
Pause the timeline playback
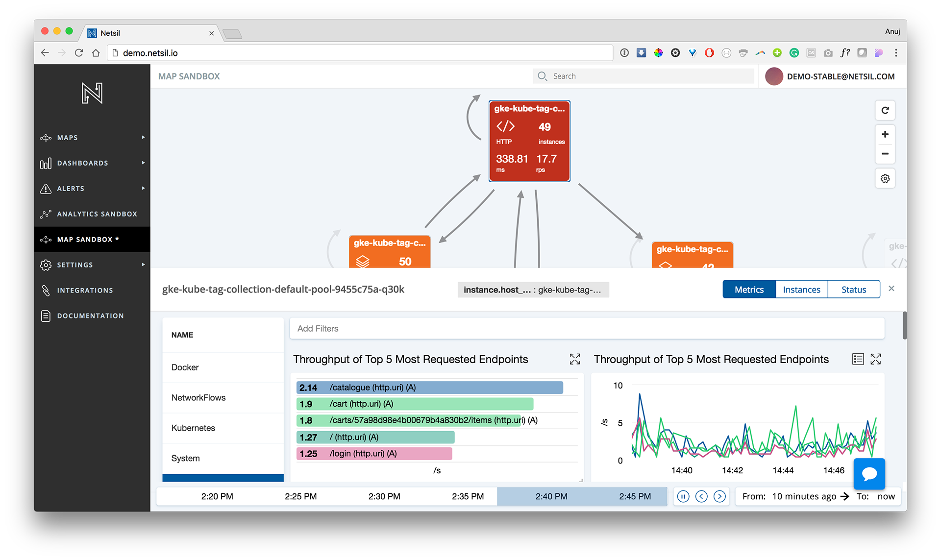tap(683, 496)
